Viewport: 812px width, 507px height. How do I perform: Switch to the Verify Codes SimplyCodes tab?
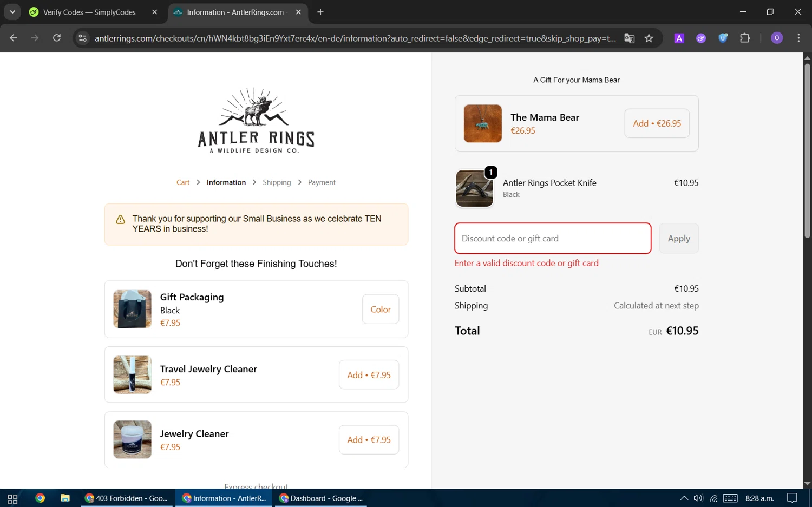pyautogui.click(x=89, y=12)
